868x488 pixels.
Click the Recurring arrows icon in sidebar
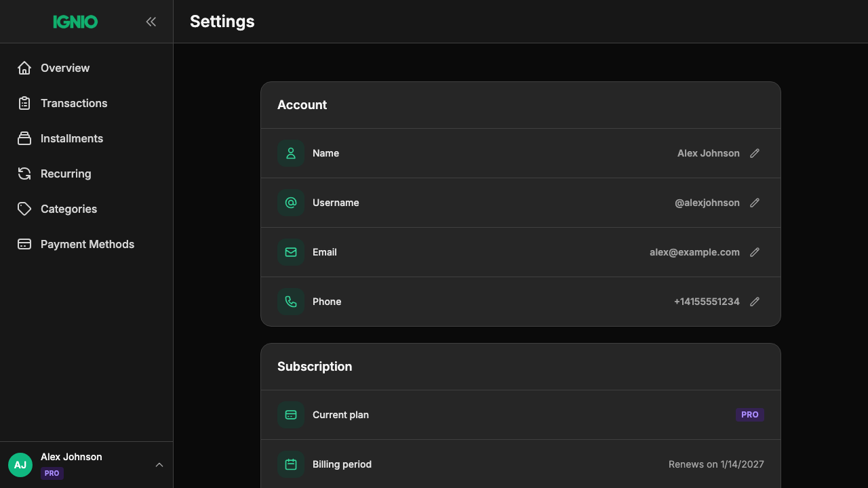point(24,174)
